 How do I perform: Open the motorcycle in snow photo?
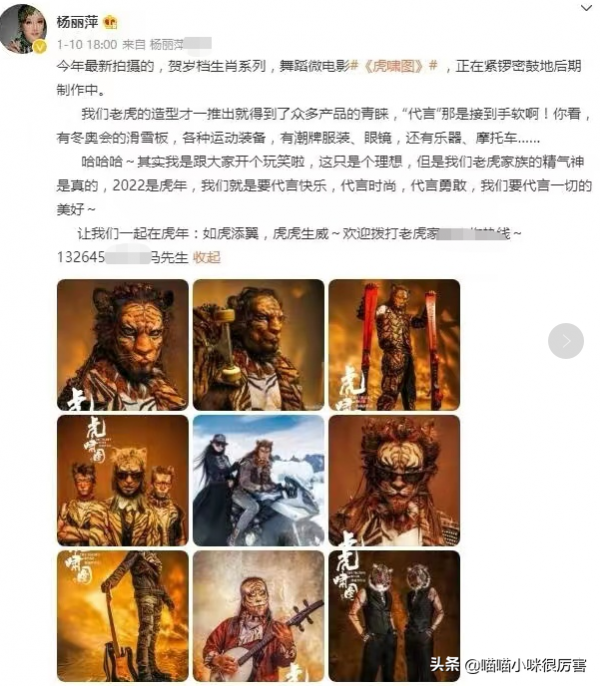coord(258,480)
